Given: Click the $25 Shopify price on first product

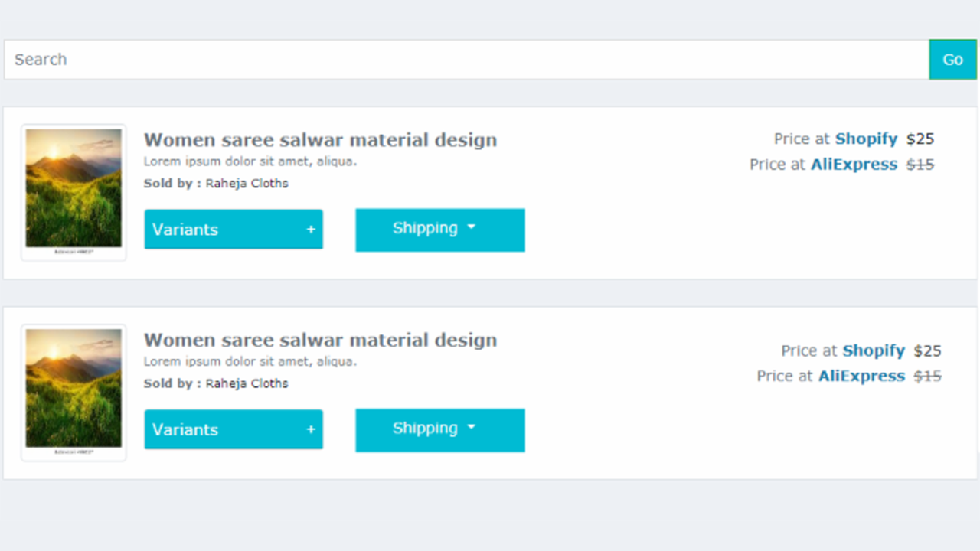Looking at the screenshot, I should [920, 139].
